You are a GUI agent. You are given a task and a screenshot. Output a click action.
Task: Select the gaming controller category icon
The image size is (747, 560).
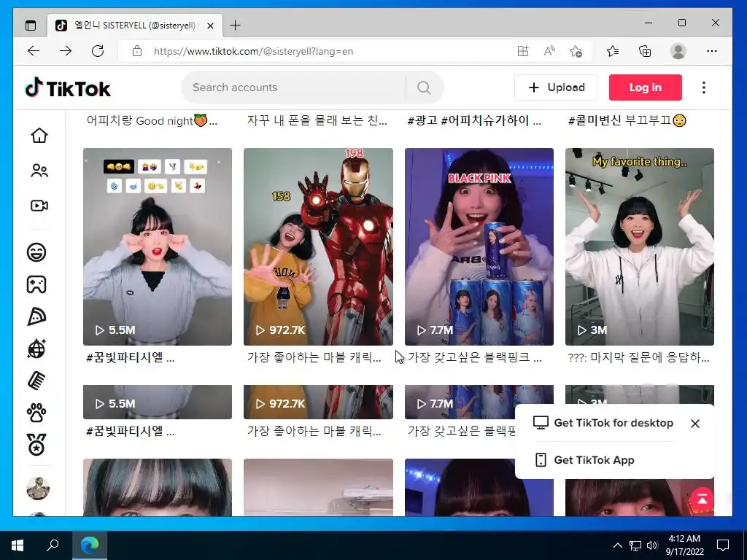click(x=36, y=284)
